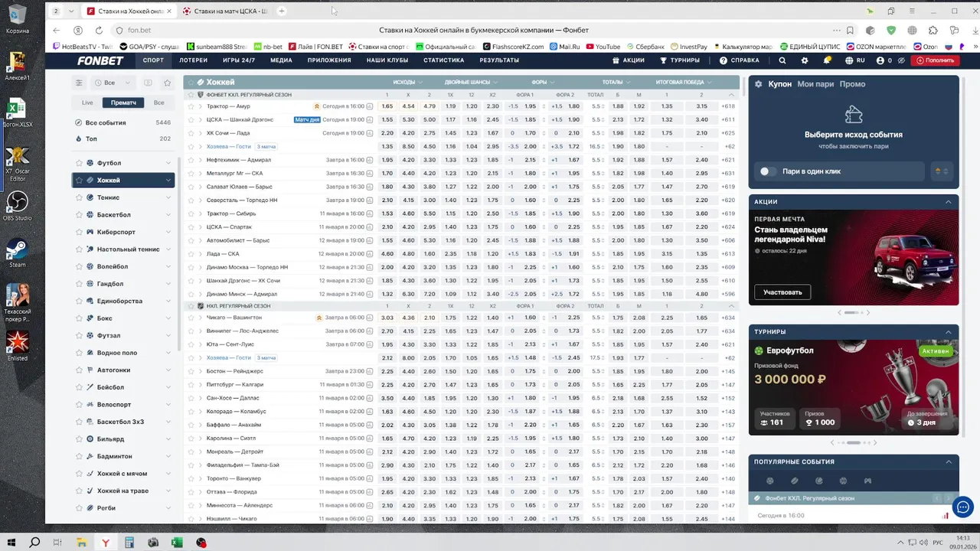Screen dimensions: 980x551
Task: Select odds 1.65 for Трактор win
Action: 387,106
